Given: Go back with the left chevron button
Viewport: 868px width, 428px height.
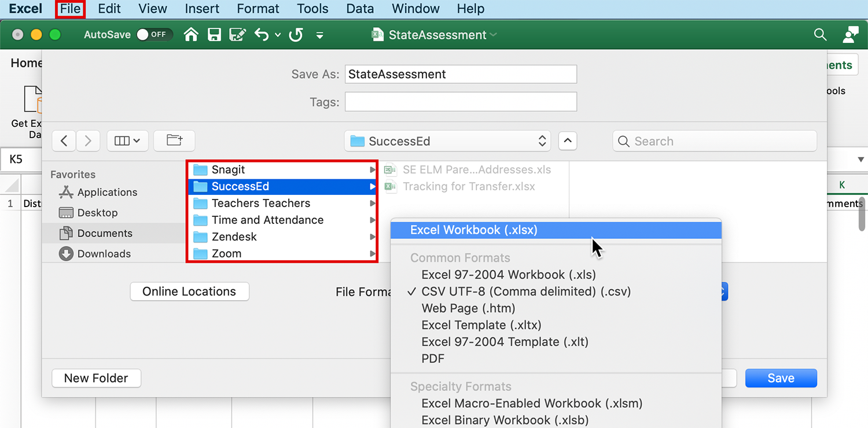Looking at the screenshot, I should click(x=64, y=141).
